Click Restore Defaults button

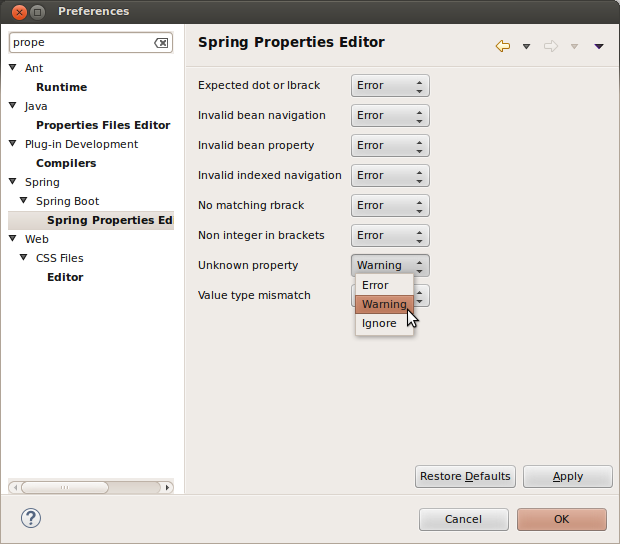(x=465, y=476)
